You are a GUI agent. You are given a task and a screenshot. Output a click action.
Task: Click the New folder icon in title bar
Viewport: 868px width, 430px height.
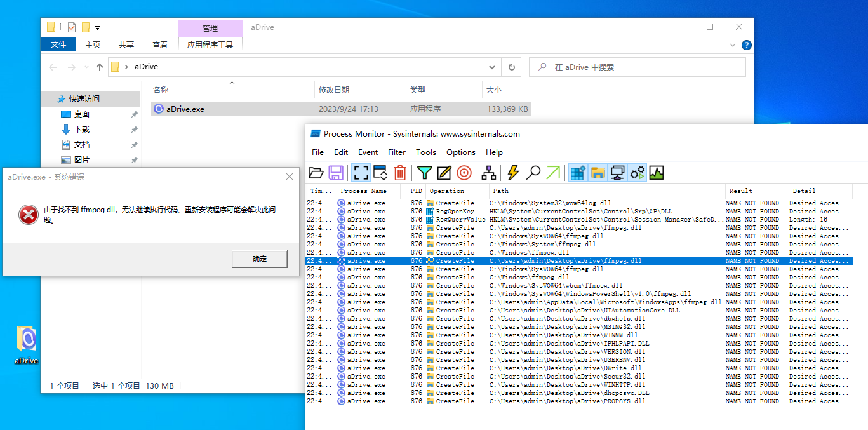(x=86, y=27)
